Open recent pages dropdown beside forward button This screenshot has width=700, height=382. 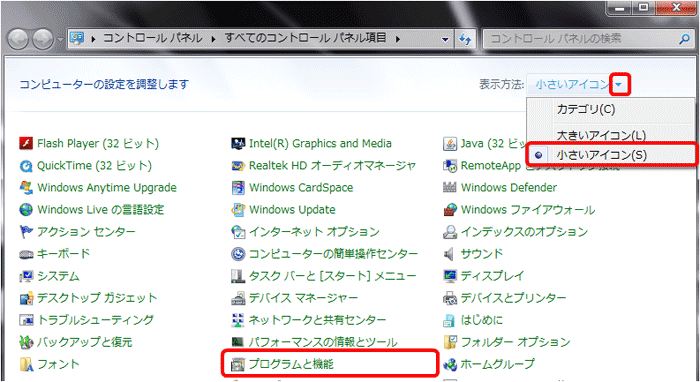tap(61, 39)
